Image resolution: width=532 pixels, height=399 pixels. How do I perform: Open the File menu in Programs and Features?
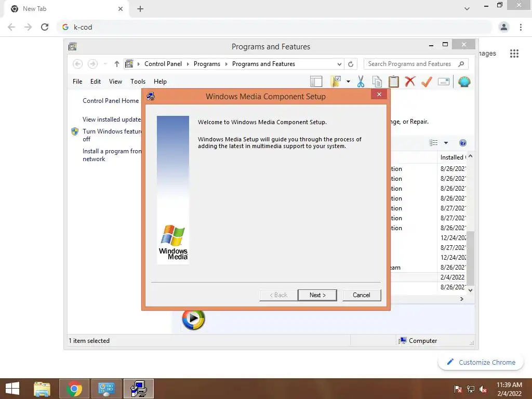[x=77, y=82]
